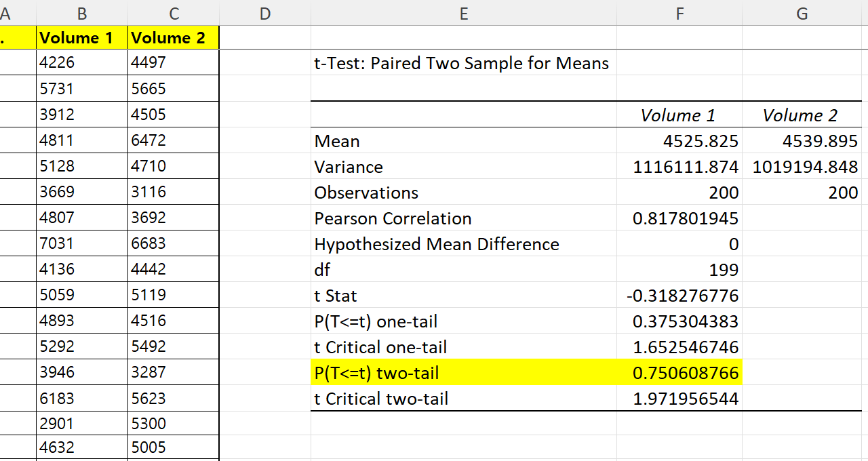The height and width of the screenshot is (461, 868).
Task: Select column C header
Action: click(174, 13)
